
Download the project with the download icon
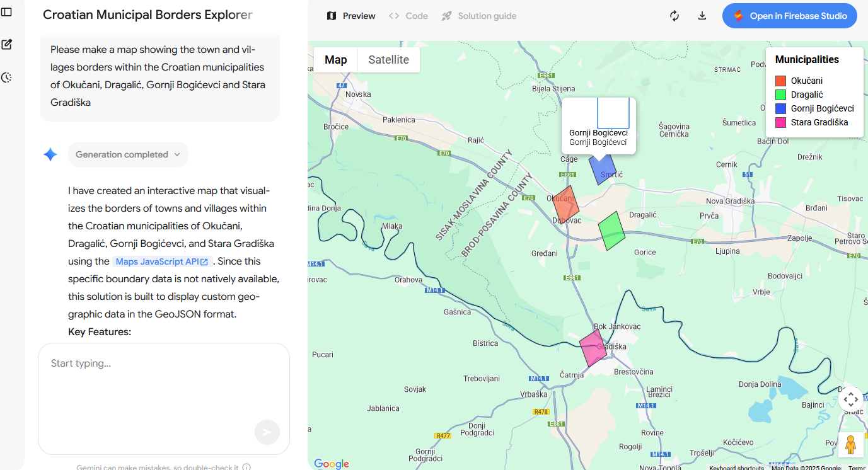702,16
